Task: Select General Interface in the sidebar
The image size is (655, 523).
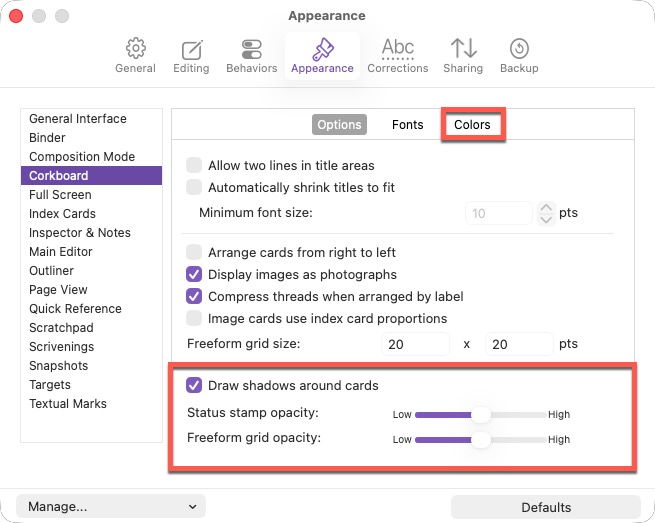Action: (x=91, y=119)
